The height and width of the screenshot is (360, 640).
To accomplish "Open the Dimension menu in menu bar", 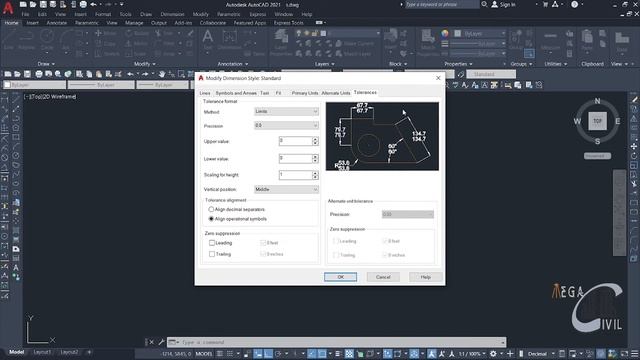I will tap(172, 14).
